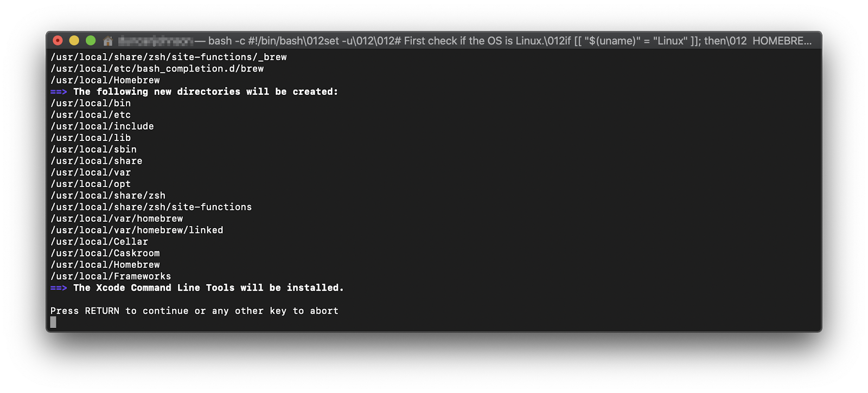This screenshot has width=868, height=393.
Task: Click the /usr/local/var/homebrew/linked path
Action: pyautogui.click(x=137, y=230)
